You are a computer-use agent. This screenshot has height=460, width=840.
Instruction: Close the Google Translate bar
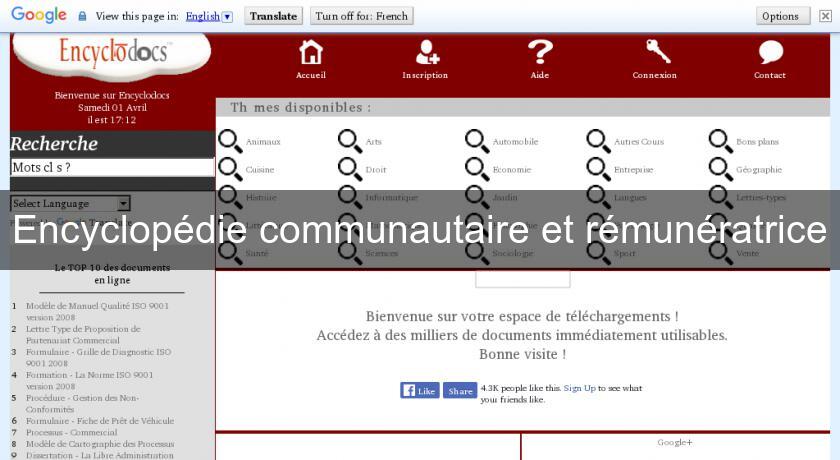point(826,16)
